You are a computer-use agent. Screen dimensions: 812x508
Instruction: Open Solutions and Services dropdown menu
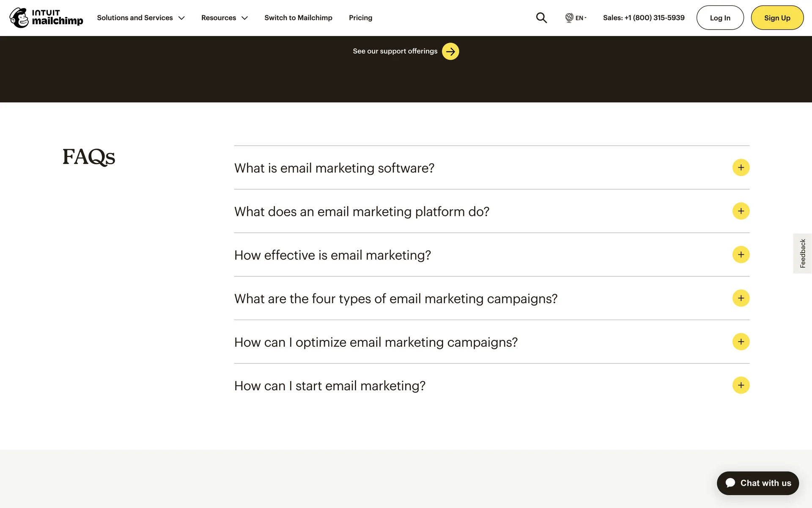pyautogui.click(x=141, y=18)
